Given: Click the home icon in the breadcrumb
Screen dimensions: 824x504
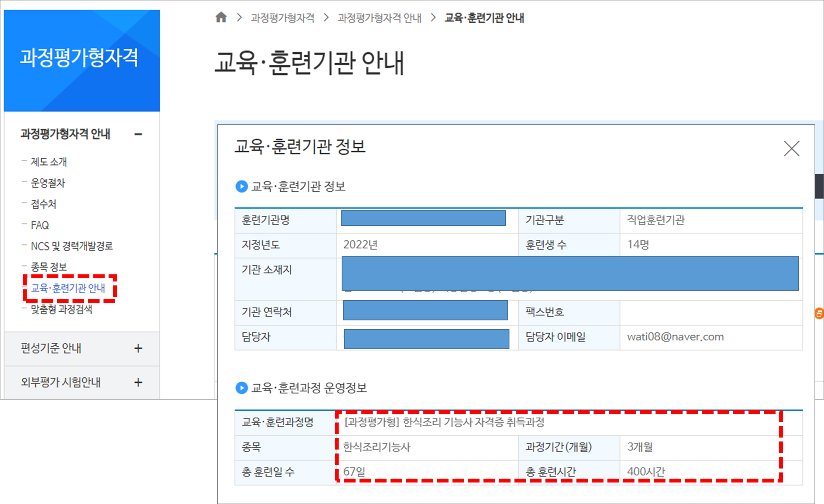Looking at the screenshot, I should [221, 18].
